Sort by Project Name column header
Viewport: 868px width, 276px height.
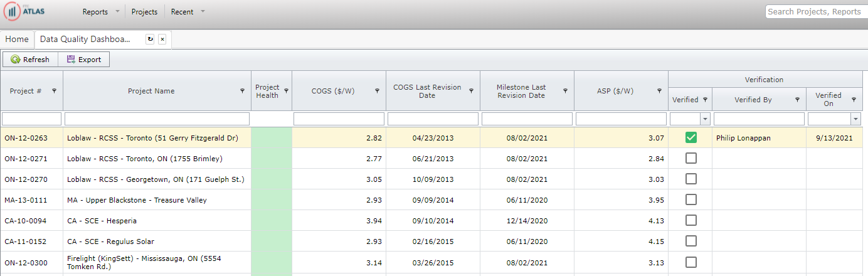[151, 91]
